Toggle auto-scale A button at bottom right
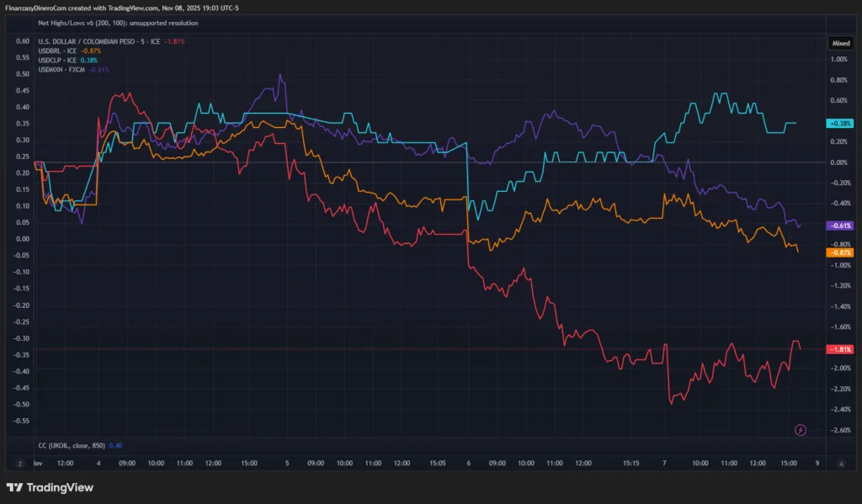The image size is (862, 504). (842, 464)
